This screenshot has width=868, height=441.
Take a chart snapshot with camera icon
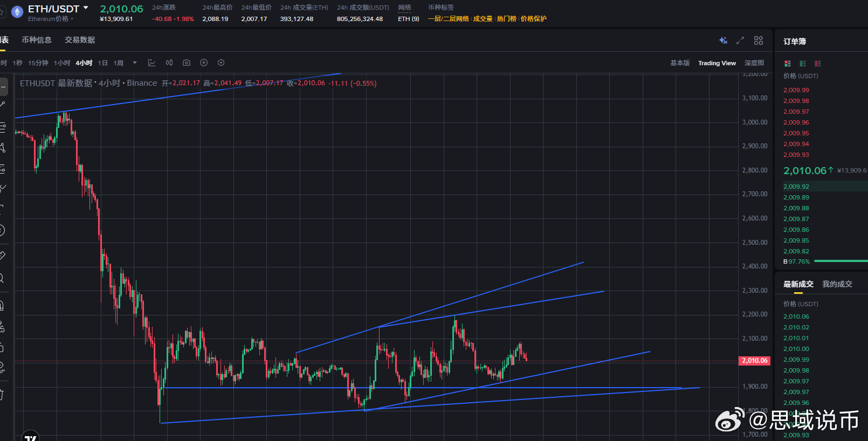click(187, 63)
